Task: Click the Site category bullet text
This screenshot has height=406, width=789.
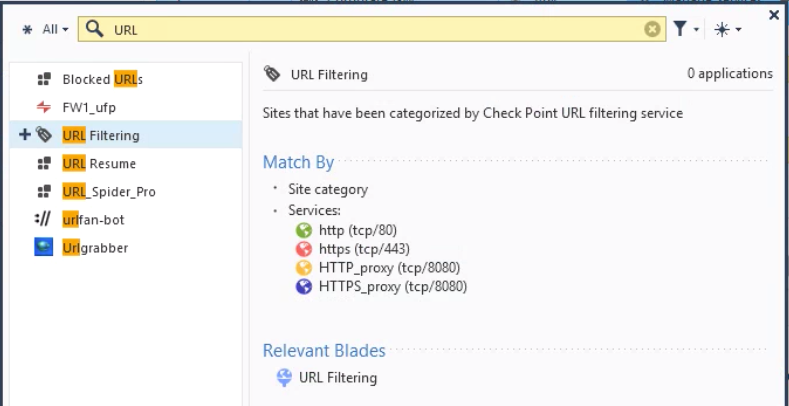Action: (x=328, y=190)
